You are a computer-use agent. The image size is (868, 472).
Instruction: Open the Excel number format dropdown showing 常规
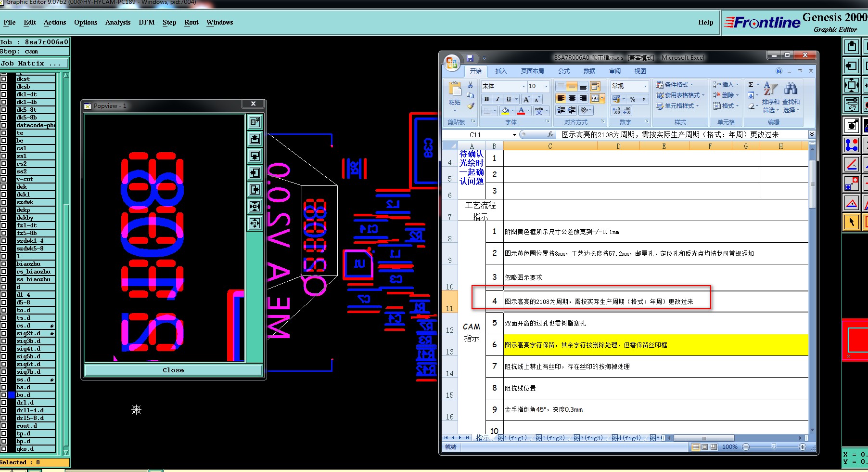pos(645,86)
